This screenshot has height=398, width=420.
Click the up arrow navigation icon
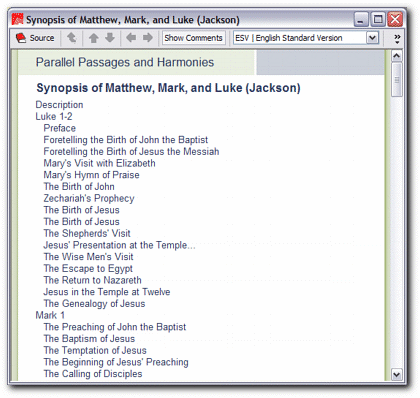[94, 38]
